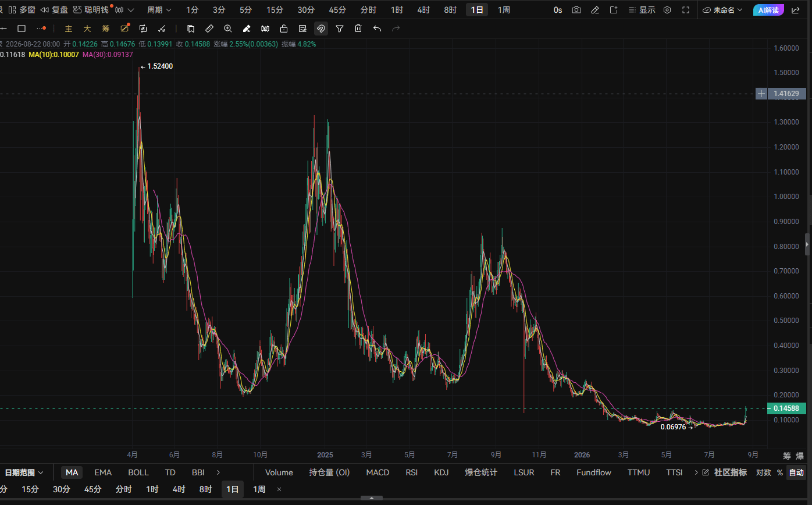Enable 自动 auto scale
This screenshot has width=812, height=505.
(796, 472)
